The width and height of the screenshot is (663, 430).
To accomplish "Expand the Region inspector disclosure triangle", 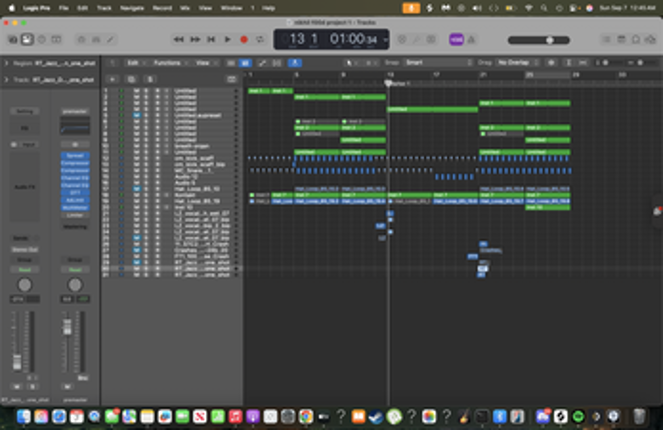I will [x=5, y=62].
